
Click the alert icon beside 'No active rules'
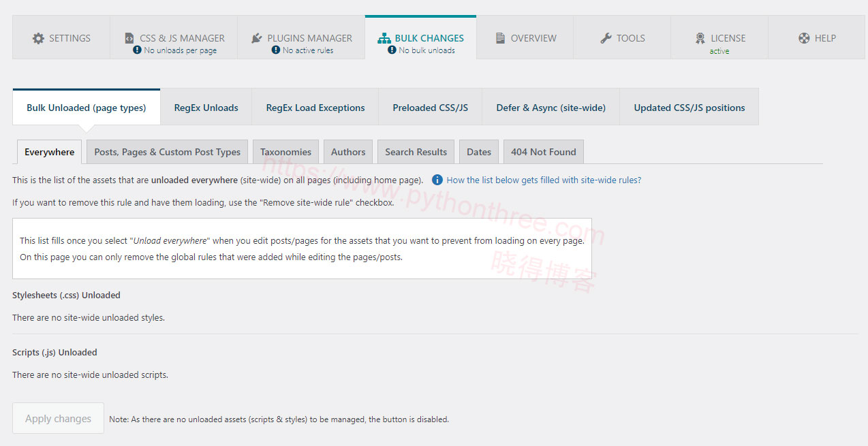pyautogui.click(x=276, y=50)
